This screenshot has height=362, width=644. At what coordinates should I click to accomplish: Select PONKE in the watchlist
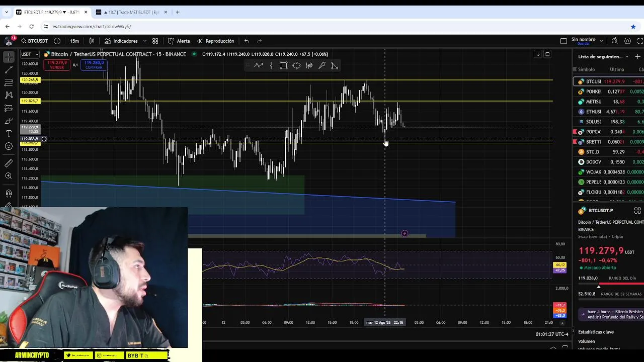(x=609, y=92)
